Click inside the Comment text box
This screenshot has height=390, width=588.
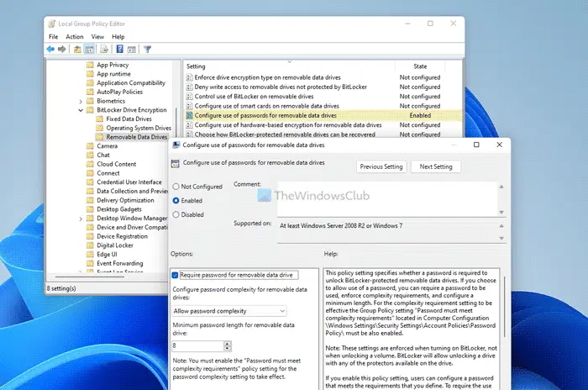tap(387, 199)
